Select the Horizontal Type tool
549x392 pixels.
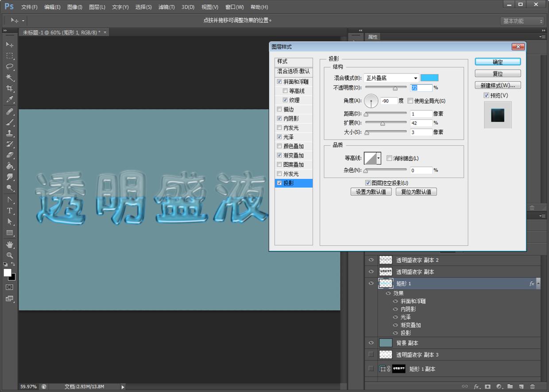(x=9, y=211)
